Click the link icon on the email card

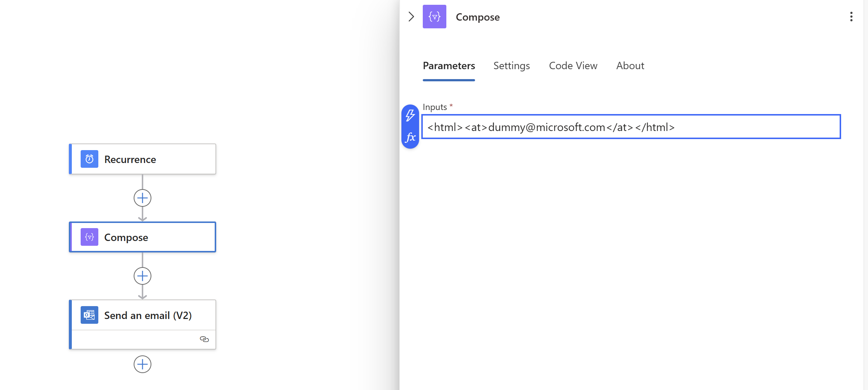(x=205, y=339)
